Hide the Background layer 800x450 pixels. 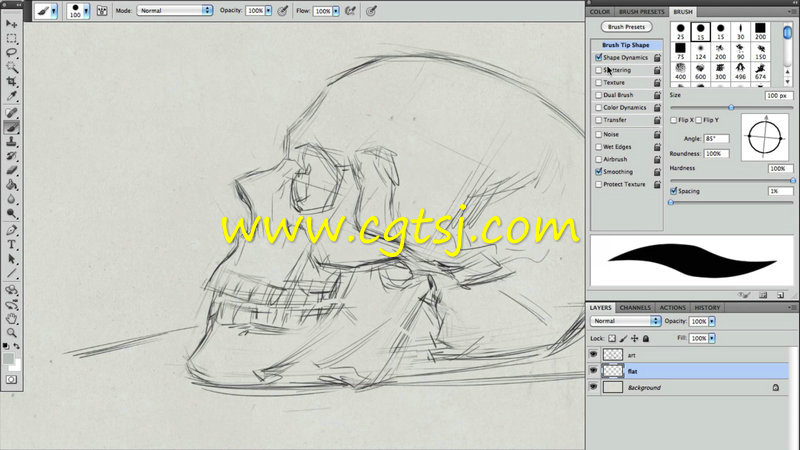point(593,387)
